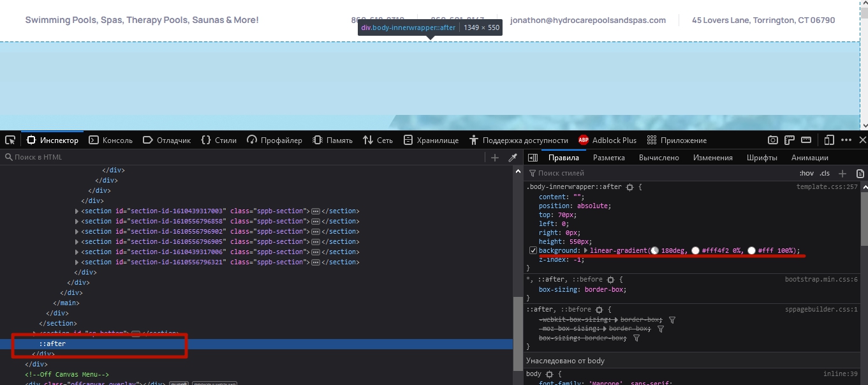Click the create new node plus icon
The image size is (868, 385).
point(495,158)
